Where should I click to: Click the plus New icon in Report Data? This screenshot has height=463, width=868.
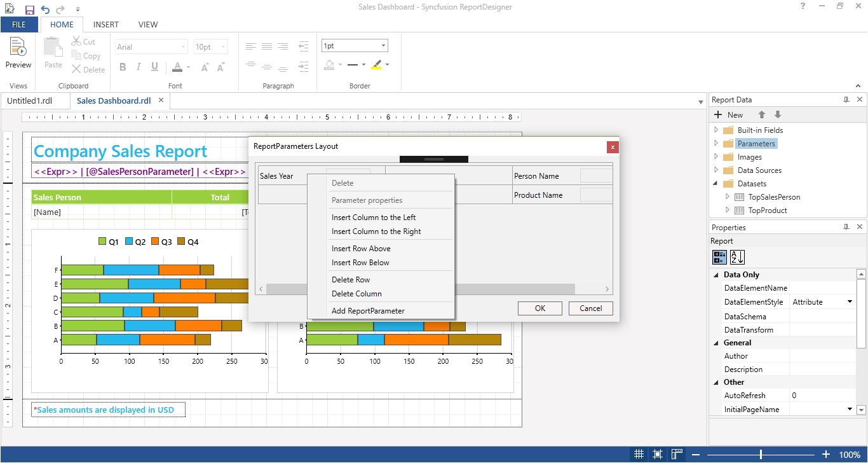pos(718,115)
